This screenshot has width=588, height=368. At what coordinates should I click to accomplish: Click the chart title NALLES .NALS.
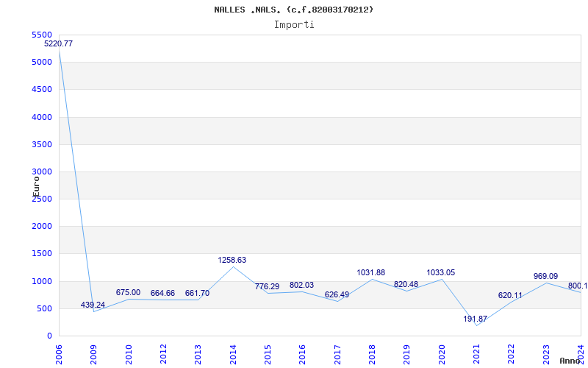(293, 10)
